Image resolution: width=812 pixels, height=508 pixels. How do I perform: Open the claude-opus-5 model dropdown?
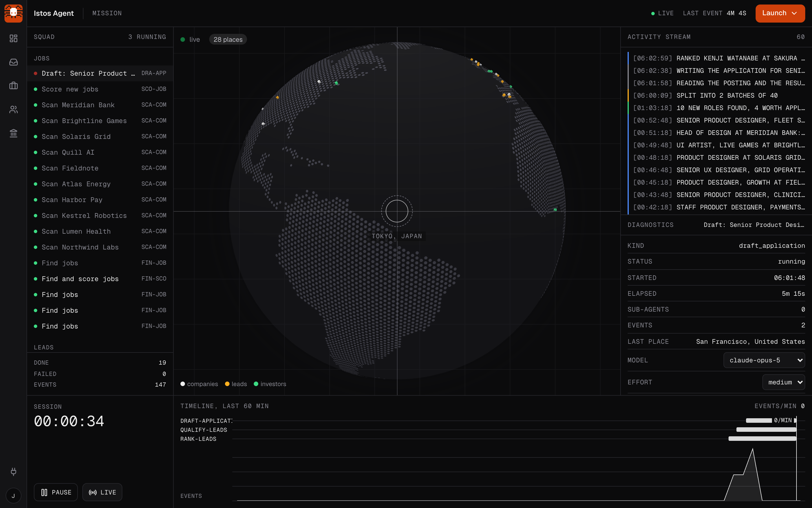click(764, 360)
